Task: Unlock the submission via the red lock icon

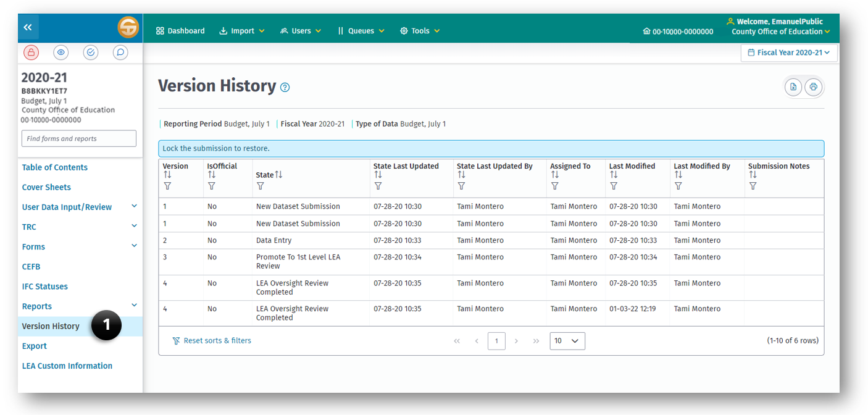Action: (31, 52)
